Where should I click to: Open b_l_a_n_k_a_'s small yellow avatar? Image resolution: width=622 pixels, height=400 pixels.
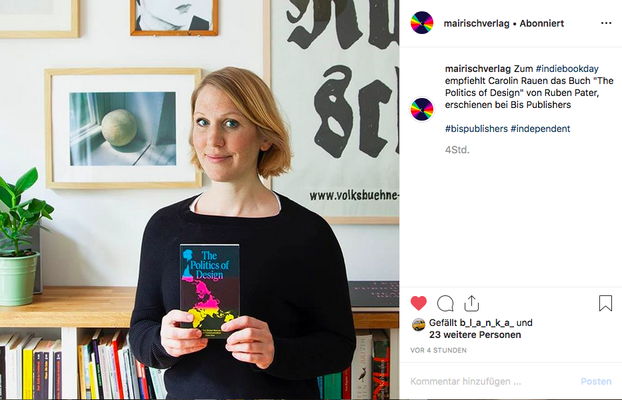tap(419, 325)
